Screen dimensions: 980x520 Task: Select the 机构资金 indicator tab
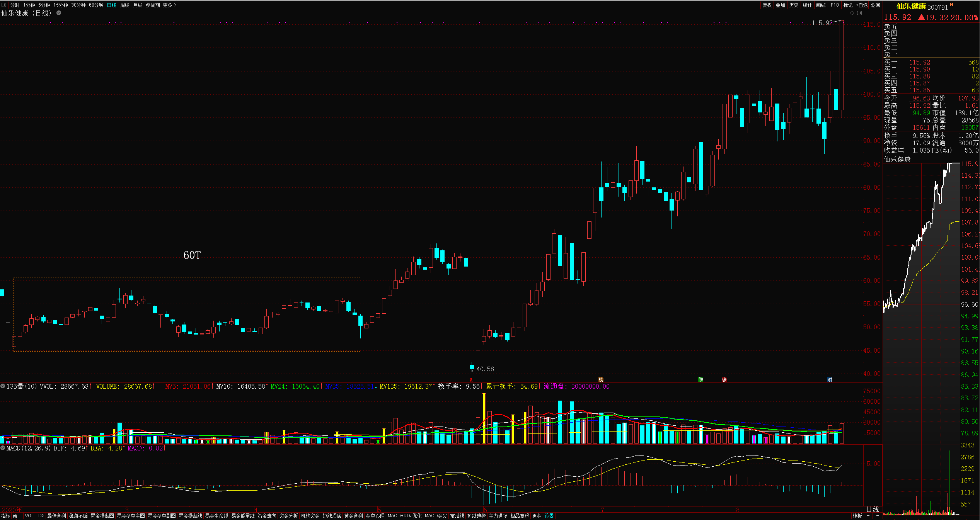coord(310,516)
